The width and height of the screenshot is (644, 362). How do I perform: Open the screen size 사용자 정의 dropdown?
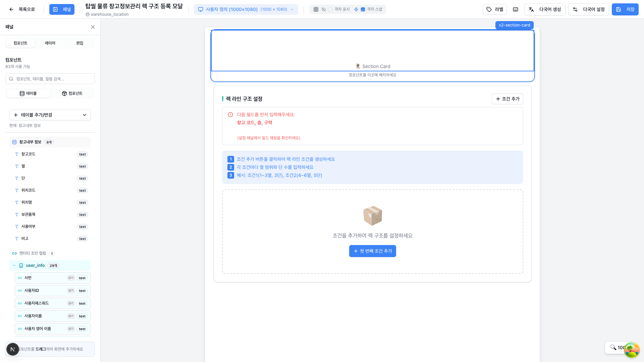coord(246,9)
